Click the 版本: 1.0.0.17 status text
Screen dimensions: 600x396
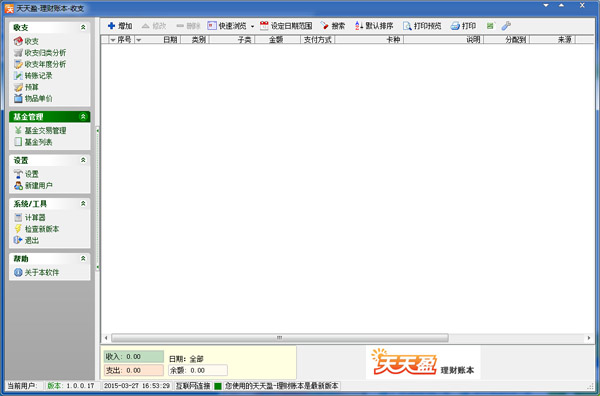pyautogui.click(x=71, y=386)
